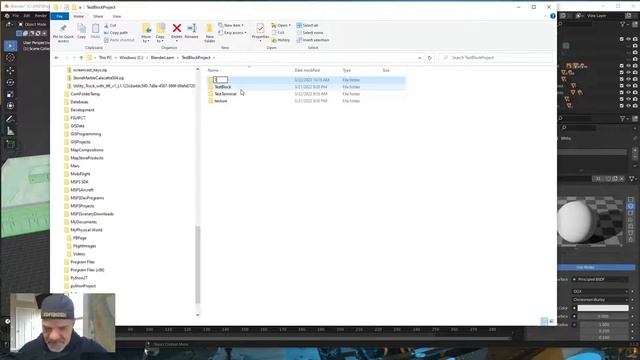The image size is (640, 360).
Task: Click the Rename icon in ribbon
Action: point(191,28)
